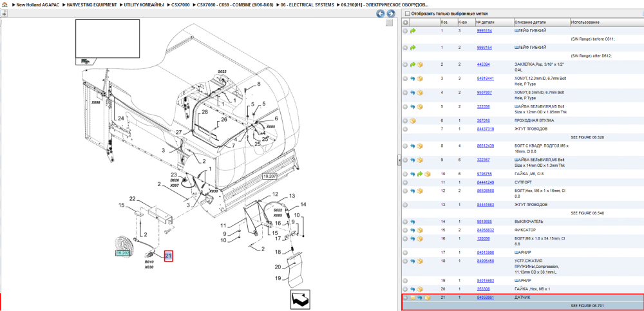Open part number link 84441683
644x311 pixels.
coord(485,205)
